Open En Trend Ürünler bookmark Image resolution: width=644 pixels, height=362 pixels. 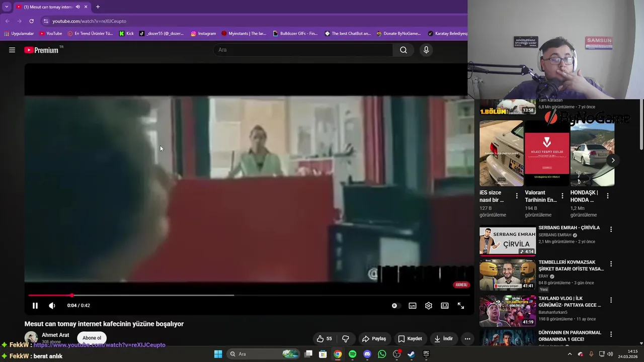tap(90, 34)
